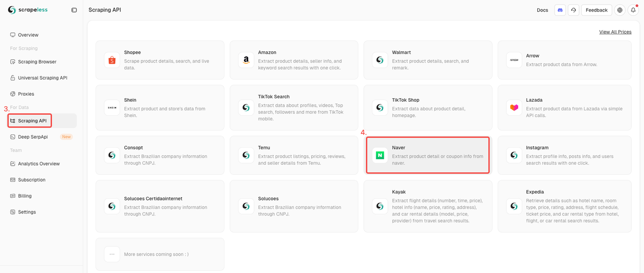Open the Walmart scraper card
Viewport: 644px width, 273px height.
[x=428, y=60]
